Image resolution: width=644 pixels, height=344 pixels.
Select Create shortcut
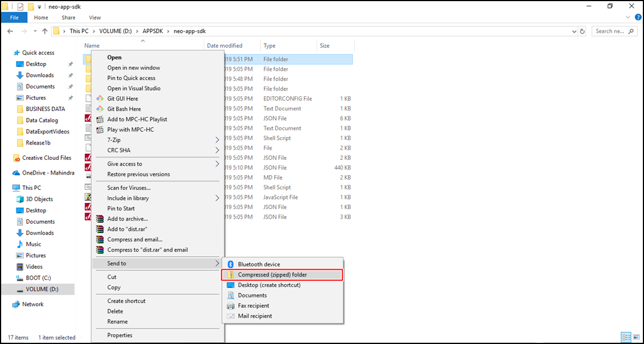coord(127,301)
